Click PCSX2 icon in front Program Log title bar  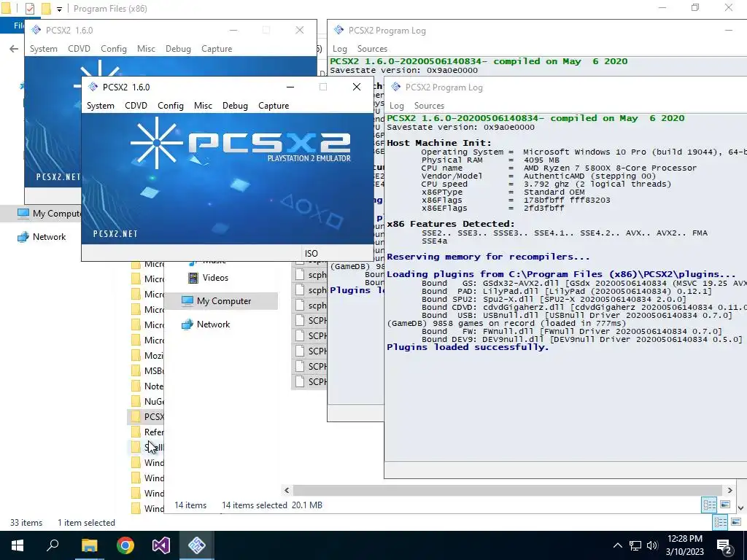395,87
